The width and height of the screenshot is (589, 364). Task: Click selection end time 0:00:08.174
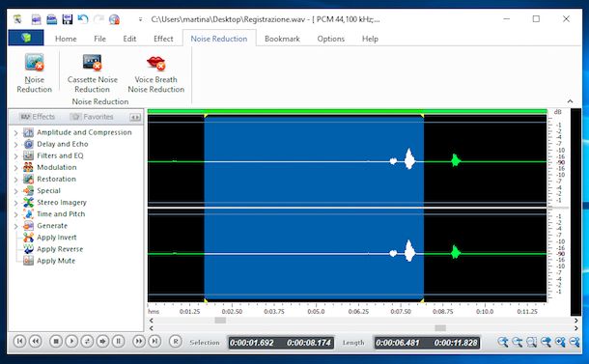tap(309, 343)
